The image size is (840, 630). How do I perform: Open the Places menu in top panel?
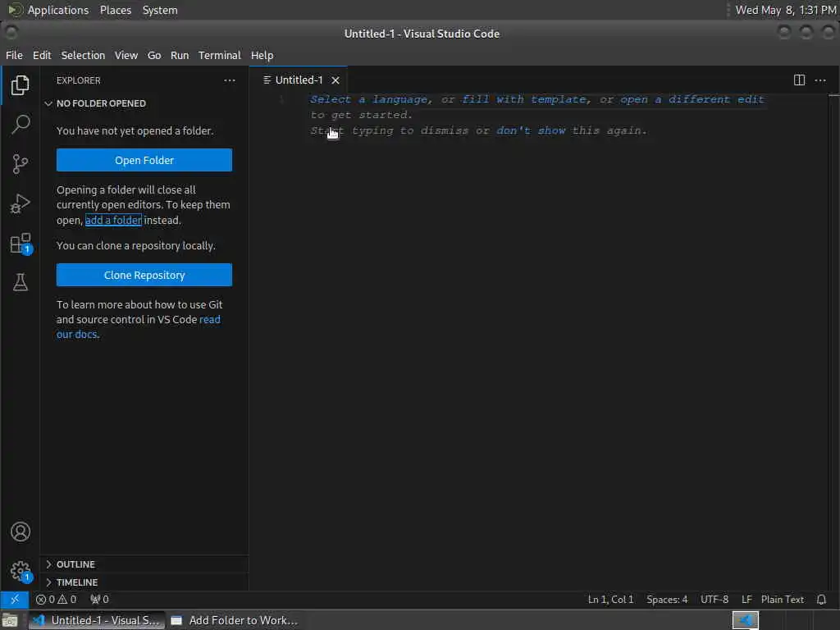click(116, 10)
